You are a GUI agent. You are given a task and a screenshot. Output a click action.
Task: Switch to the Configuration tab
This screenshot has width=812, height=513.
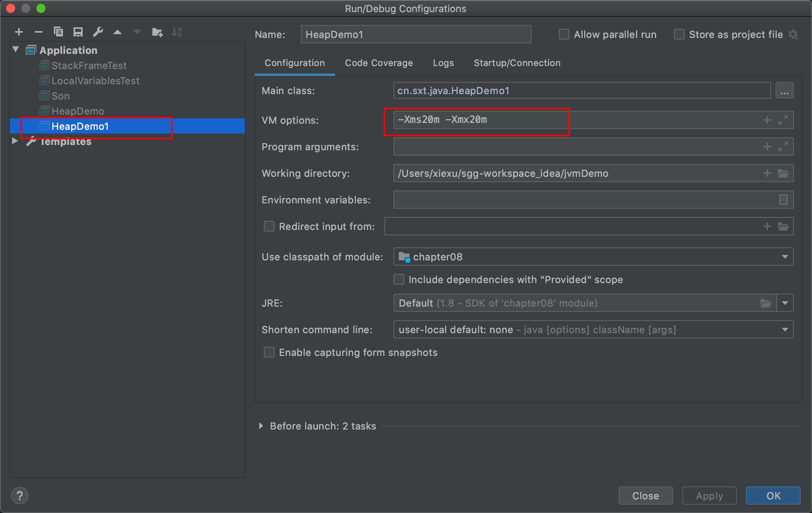[x=295, y=63]
